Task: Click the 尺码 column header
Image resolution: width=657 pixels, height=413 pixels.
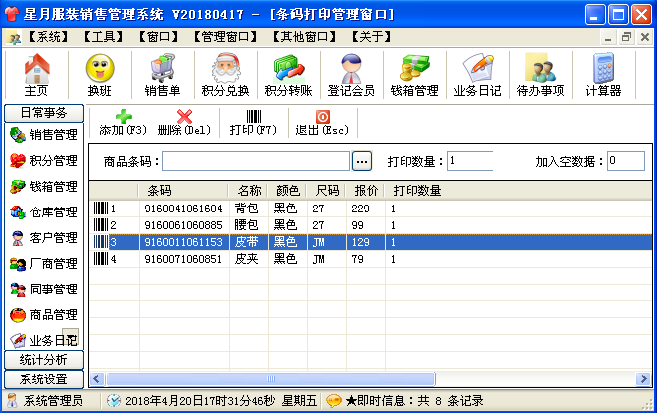Action: (326, 191)
